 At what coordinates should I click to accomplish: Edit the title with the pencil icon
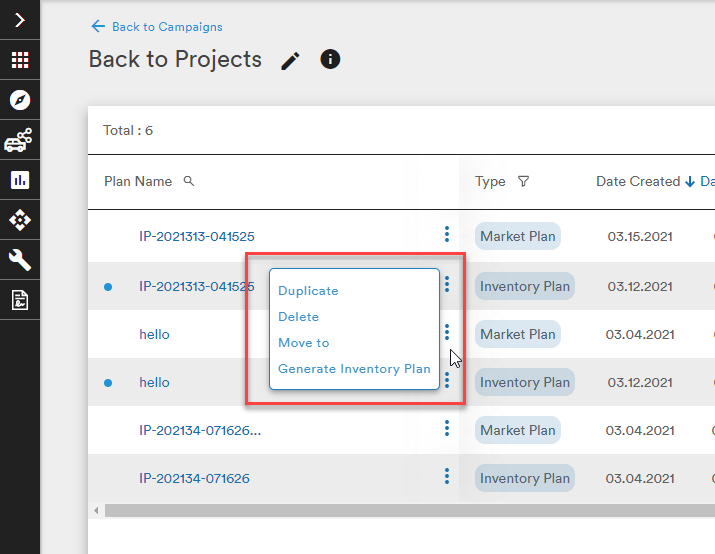tap(290, 60)
